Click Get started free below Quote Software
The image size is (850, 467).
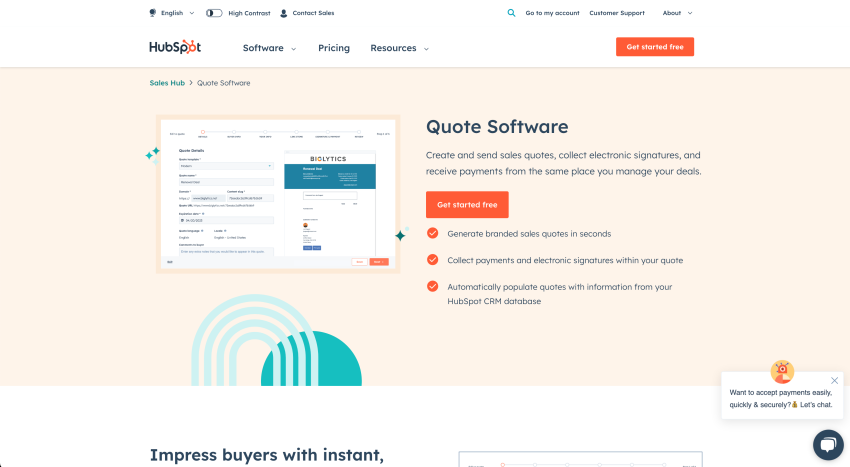point(467,204)
